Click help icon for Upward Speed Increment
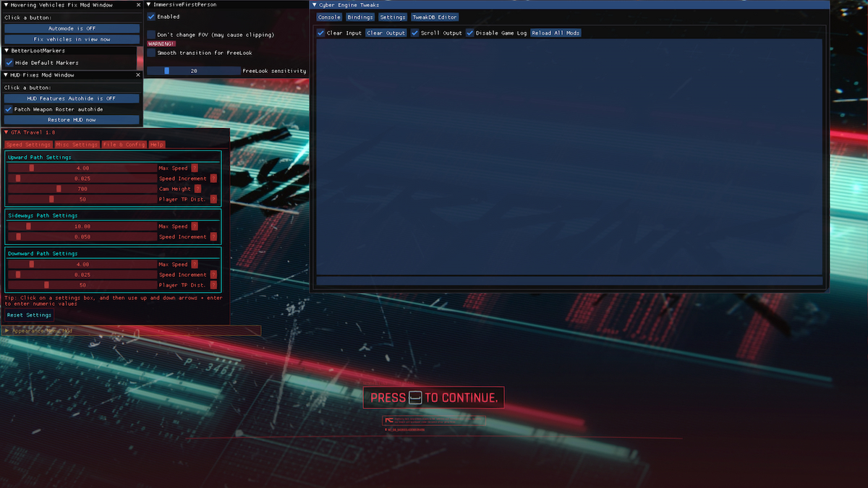 [213, 179]
